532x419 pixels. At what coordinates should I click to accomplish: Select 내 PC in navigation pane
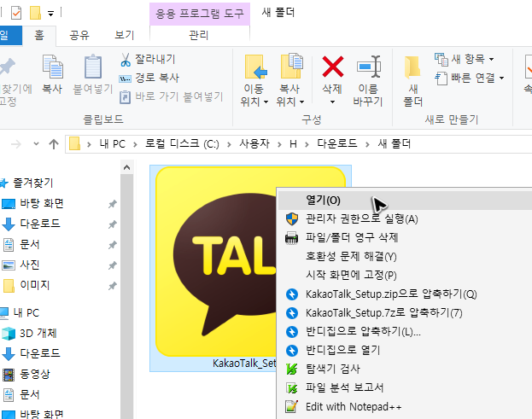tap(26, 312)
